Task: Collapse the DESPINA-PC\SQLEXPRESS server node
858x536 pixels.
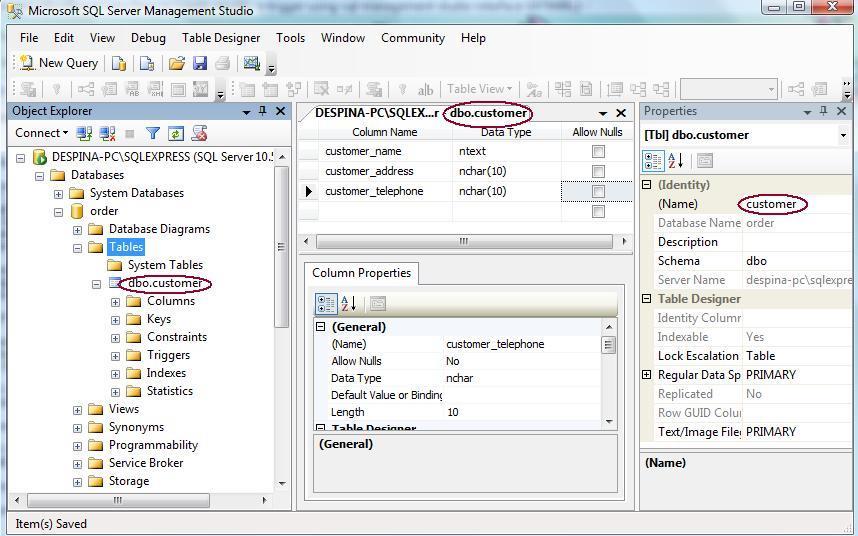Action: 21,158
